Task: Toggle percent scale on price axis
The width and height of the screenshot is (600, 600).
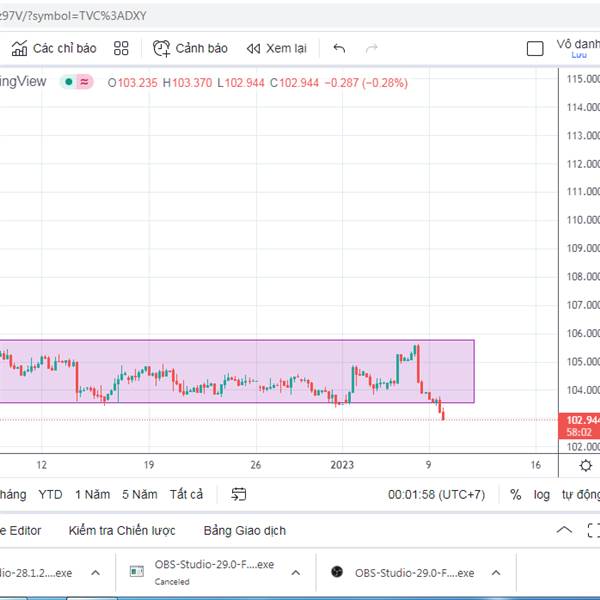Action: click(x=515, y=494)
